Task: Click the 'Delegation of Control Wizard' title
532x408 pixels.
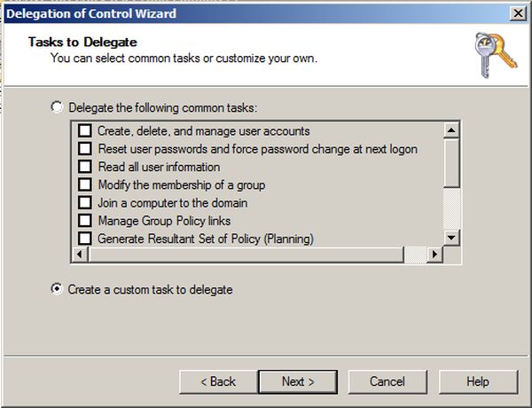Action: point(91,13)
